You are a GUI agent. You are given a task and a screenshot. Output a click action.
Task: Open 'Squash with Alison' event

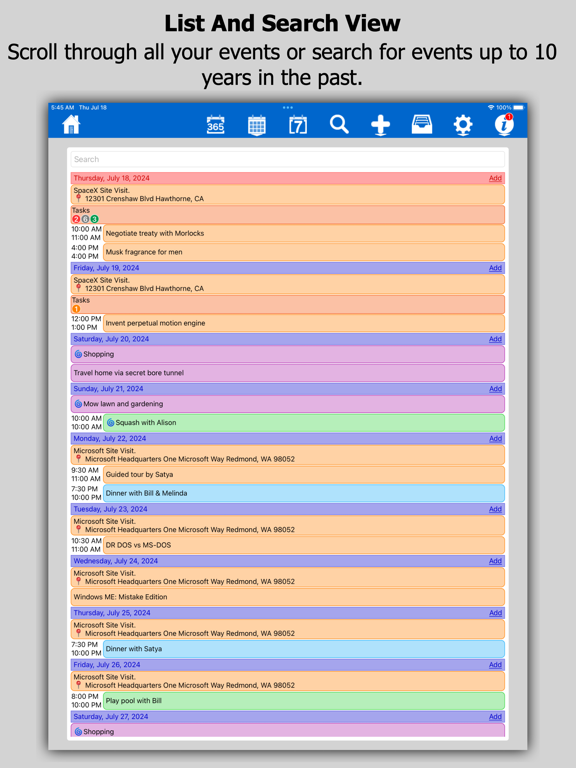coord(304,423)
